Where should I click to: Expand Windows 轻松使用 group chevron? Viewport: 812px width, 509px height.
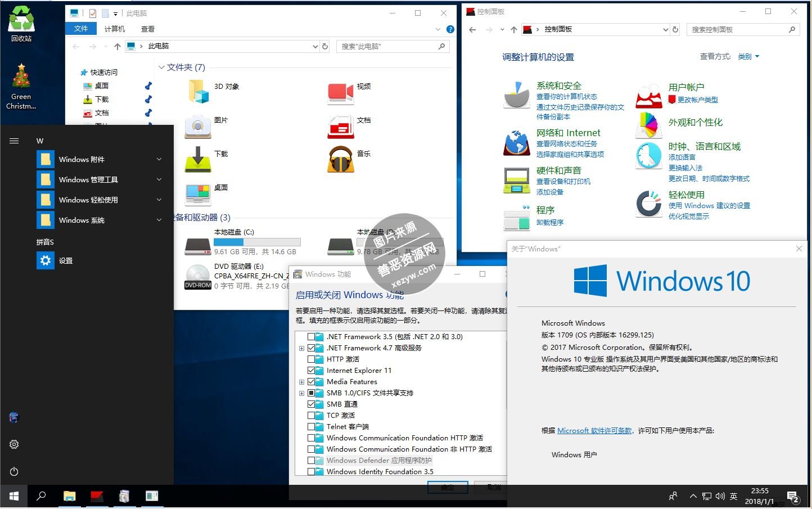point(159,200)
